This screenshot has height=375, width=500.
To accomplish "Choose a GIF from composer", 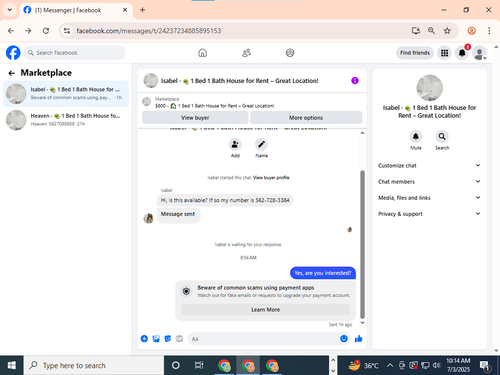I will click(x=179, y=339).
